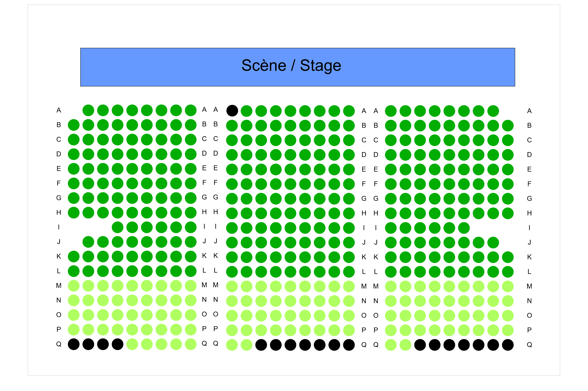Select the first seat in left row A
The height and width of the screenshot is (391, 588).
point(88,110)
